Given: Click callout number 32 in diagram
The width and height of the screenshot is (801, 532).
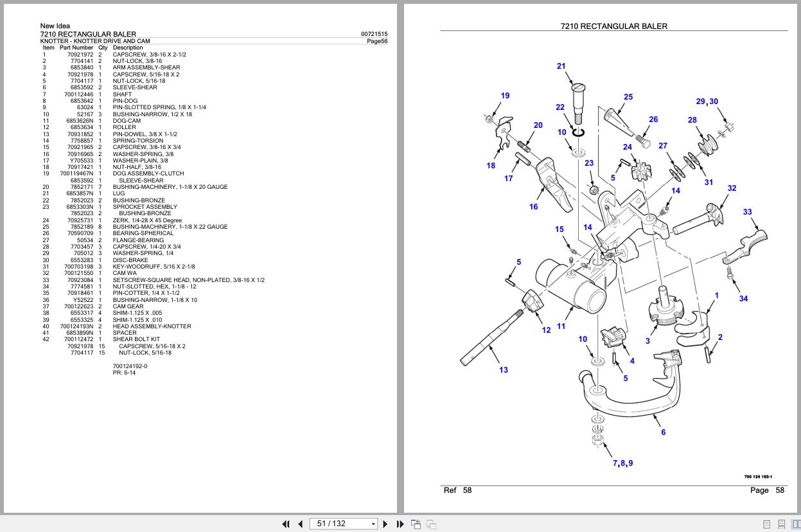Looking at the screenshot, I should 732,188.
